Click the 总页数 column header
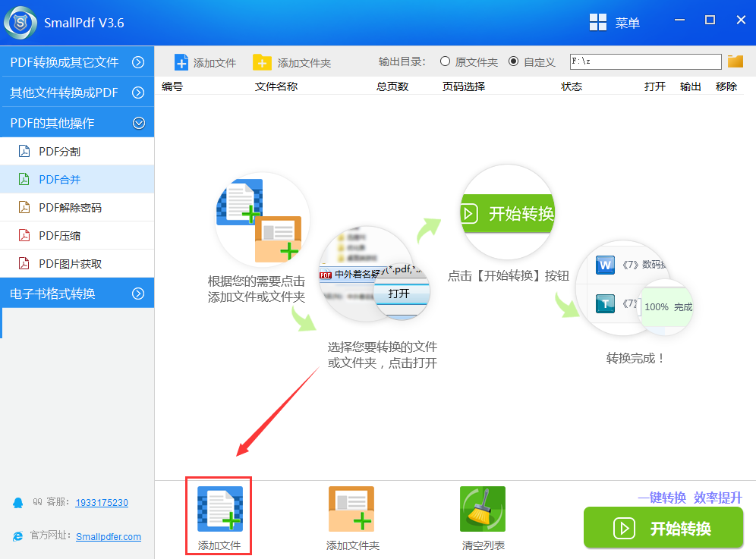The width and height of the screenshot is (756, 559). coord(392,86)
